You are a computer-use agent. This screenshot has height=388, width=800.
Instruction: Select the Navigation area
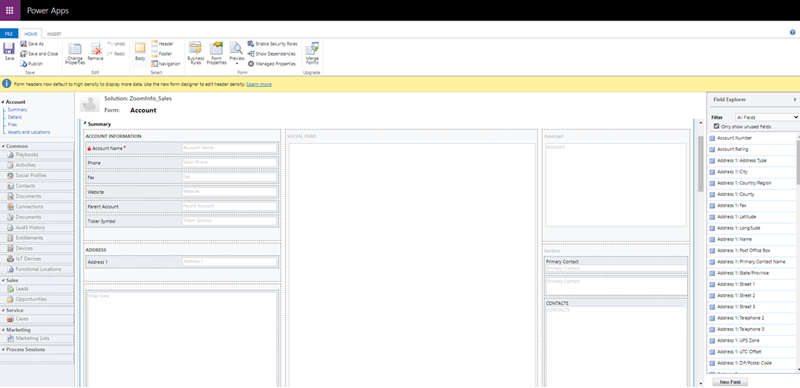[166, 64]
